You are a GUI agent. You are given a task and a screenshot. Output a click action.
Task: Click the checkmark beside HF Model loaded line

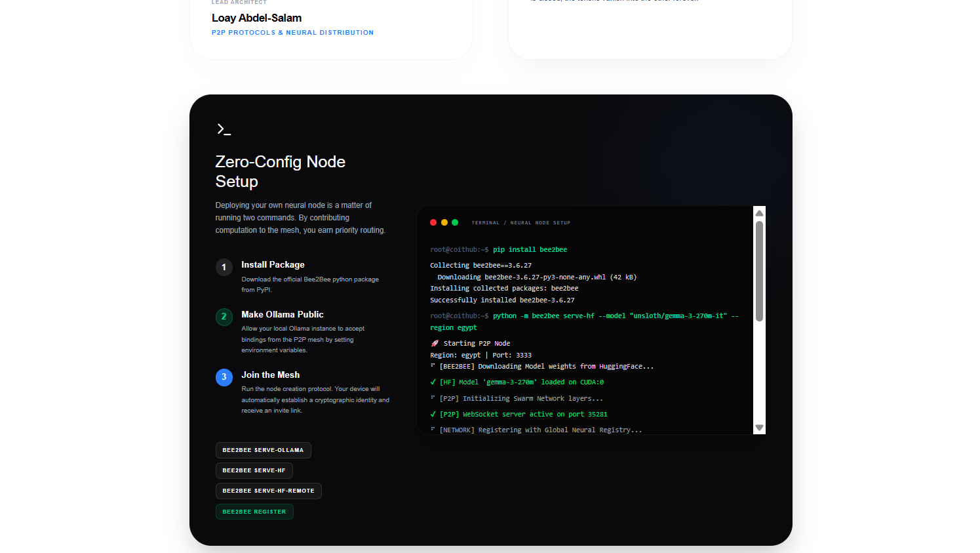[433, 382]
